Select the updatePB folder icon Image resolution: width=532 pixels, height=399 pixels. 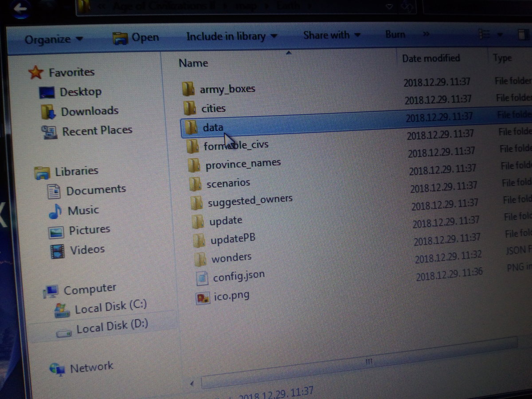(199, 240)
